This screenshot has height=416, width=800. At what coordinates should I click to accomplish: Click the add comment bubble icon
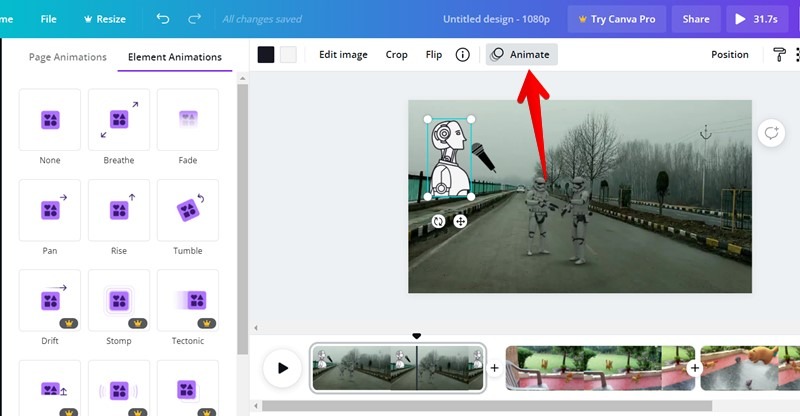pos(771,133)
